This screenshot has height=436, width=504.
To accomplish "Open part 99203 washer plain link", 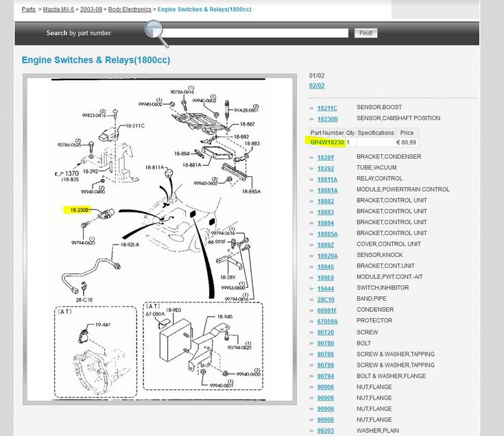I will pos(326,431).
